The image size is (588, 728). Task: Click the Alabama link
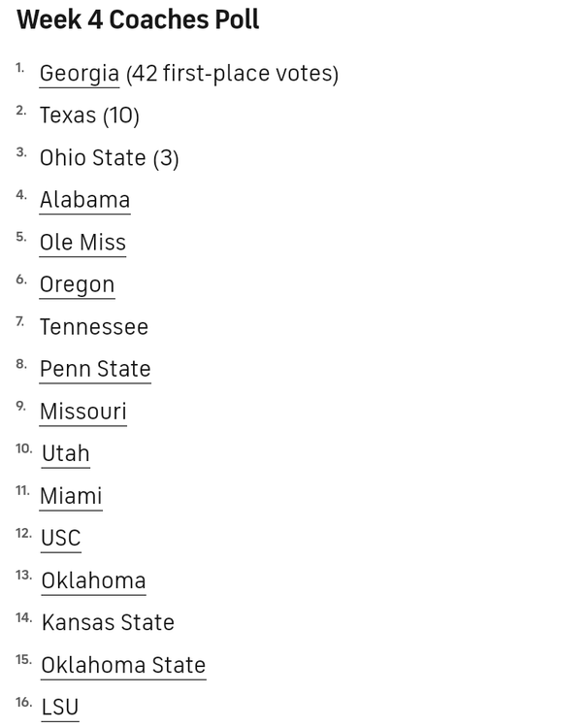coord(84,200)
